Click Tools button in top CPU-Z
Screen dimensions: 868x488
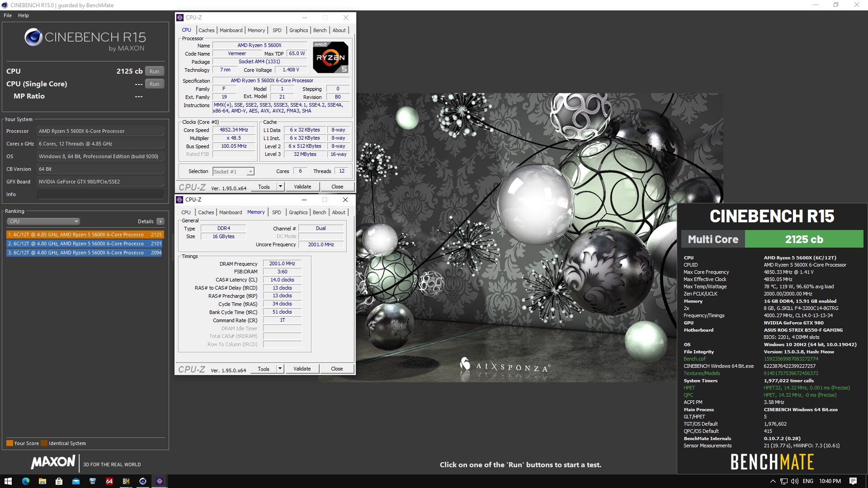pyautogui.click(x=264, y=187)
